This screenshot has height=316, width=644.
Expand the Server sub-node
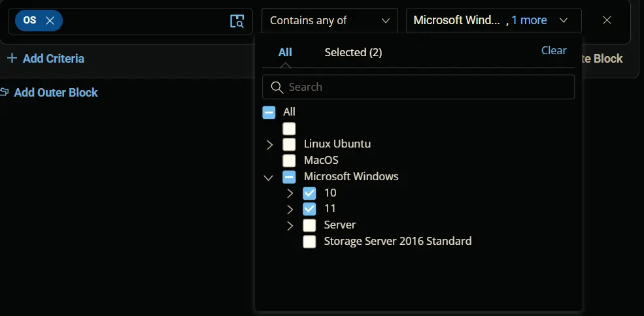[x=290, y=226]
